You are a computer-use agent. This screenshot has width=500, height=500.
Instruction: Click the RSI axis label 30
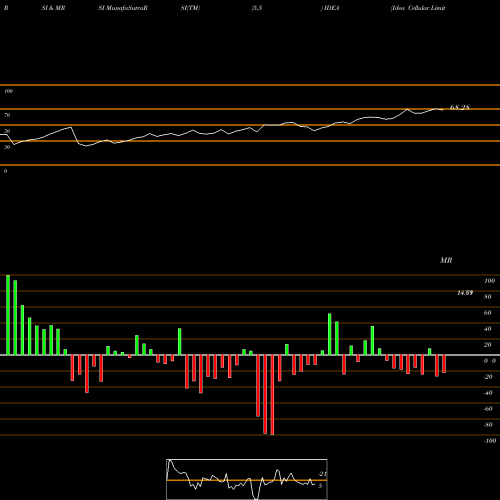click(7, 147)
